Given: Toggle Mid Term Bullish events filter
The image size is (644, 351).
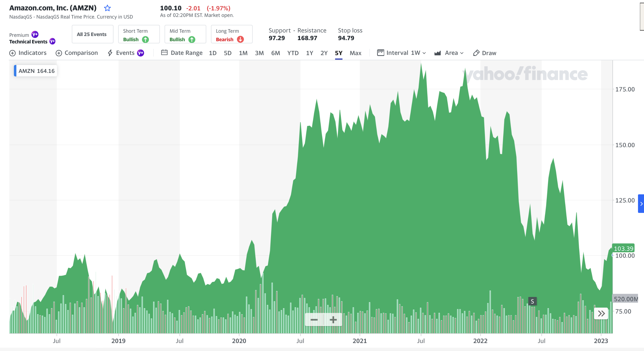Looking at the screenshot, I should pyautogui.click(x=185, y=34).
